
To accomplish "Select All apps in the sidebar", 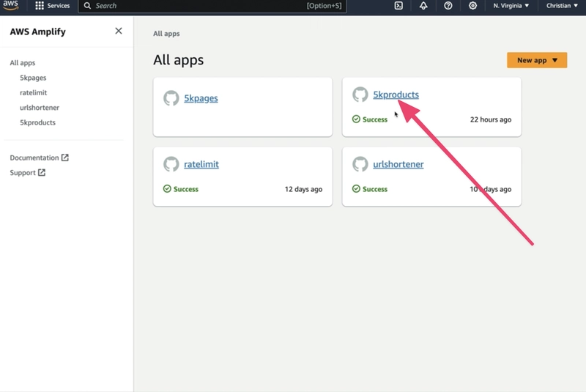I will pyautogui.click(x=23, y=63).
